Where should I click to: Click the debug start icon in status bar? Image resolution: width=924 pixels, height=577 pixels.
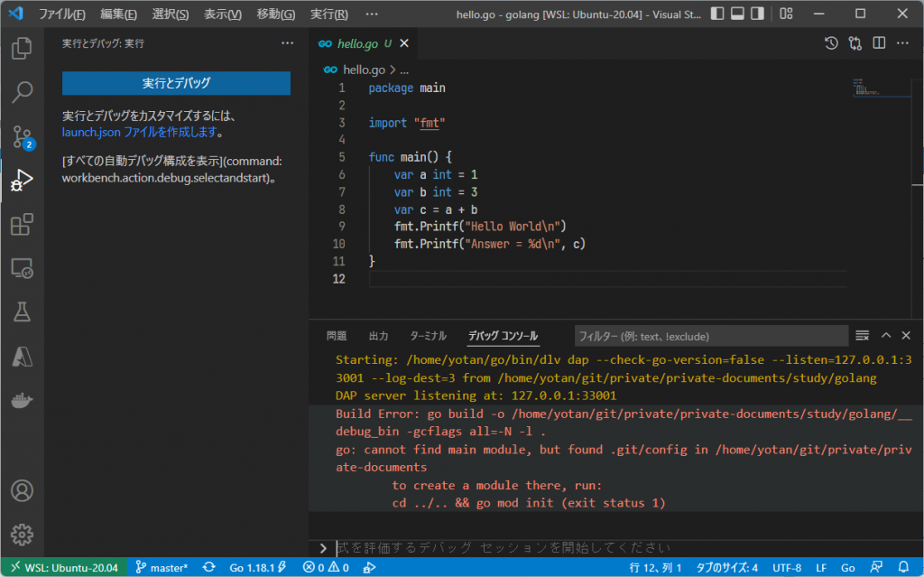369,568
